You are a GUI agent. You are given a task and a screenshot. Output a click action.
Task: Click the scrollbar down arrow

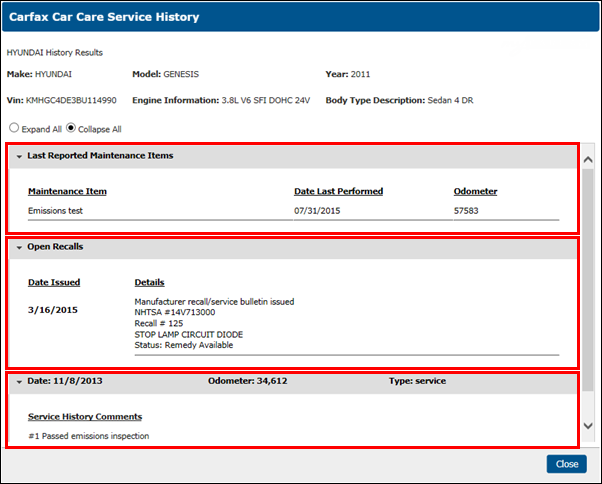click(588, 426)
